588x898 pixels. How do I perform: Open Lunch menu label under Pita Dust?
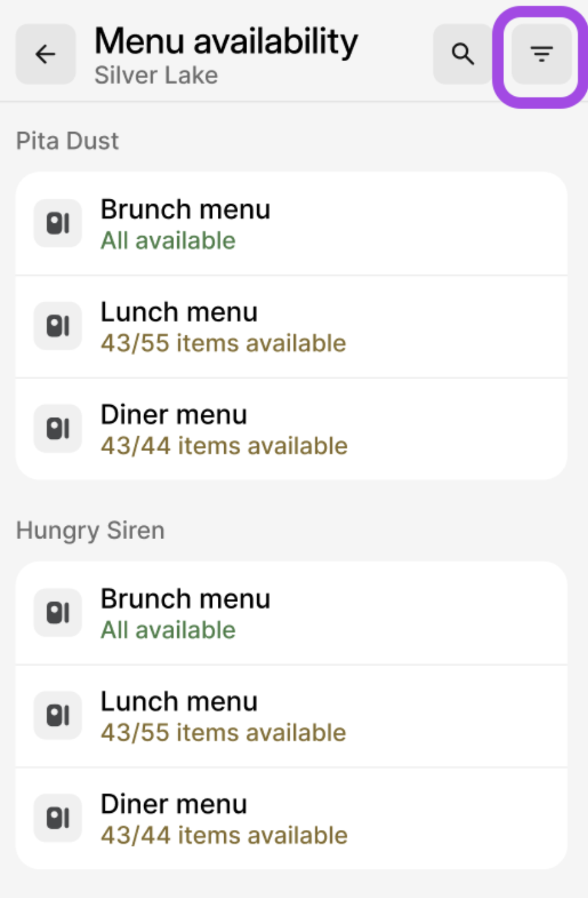tap(179, 312)
